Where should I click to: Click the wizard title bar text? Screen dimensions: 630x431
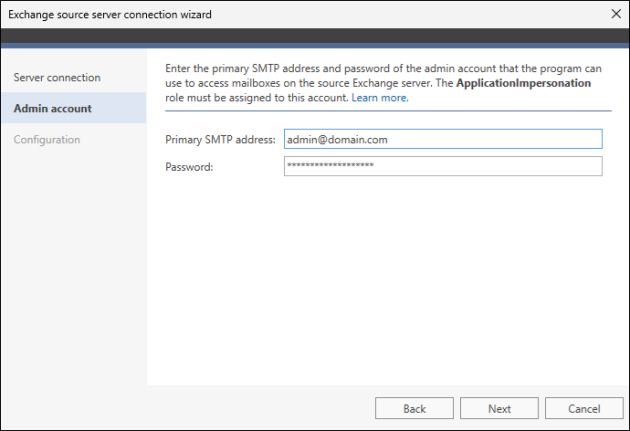[110, 14]
